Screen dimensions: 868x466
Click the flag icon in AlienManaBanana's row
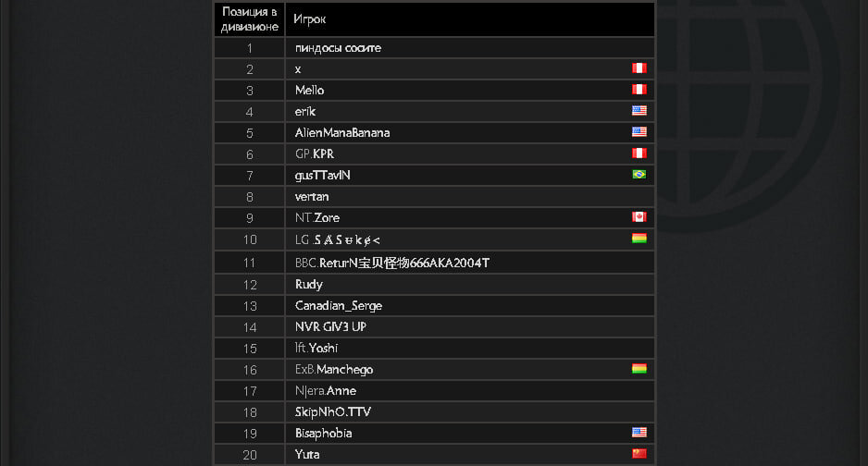pyautogui.click(x=639, y=132)
